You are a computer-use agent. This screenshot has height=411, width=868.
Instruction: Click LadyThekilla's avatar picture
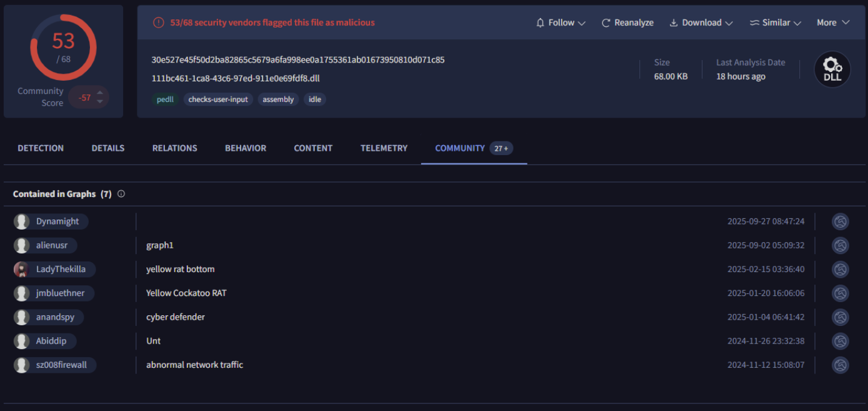[x=21, y=270]
